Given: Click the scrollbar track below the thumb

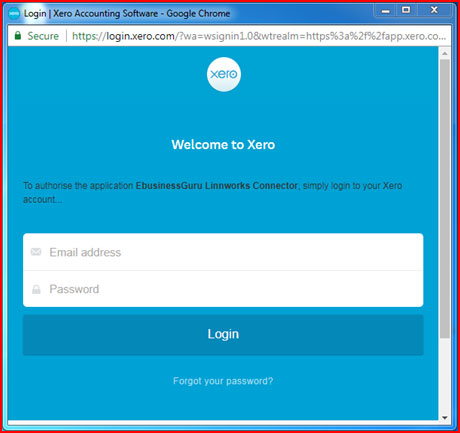Looking at the screenshot, I should point(445,375).
